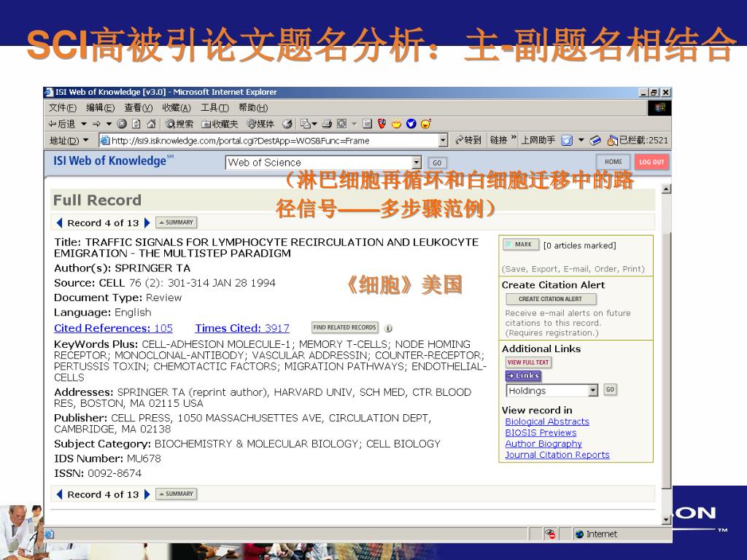747x560 pixels.
Task: Click the GO button beside Web of Science
Action: [437, 163]
